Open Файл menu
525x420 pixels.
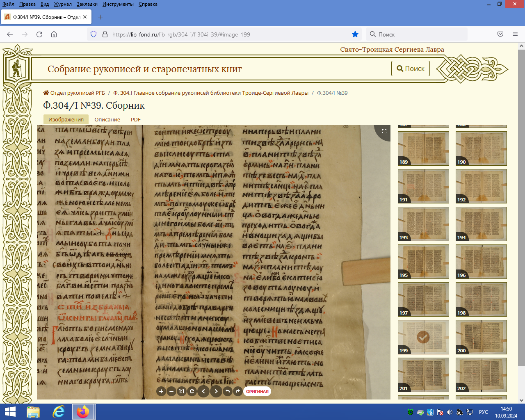[8, 4]
